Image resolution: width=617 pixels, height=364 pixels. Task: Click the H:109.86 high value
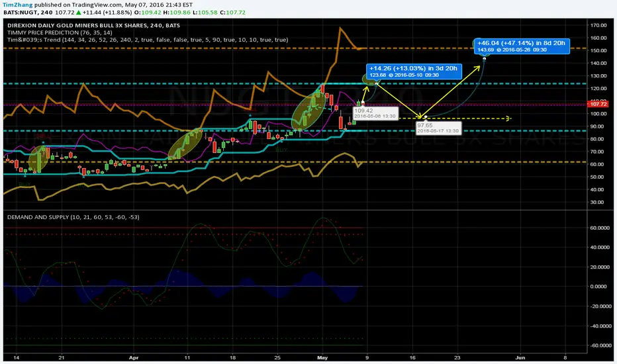pos(177,12)
